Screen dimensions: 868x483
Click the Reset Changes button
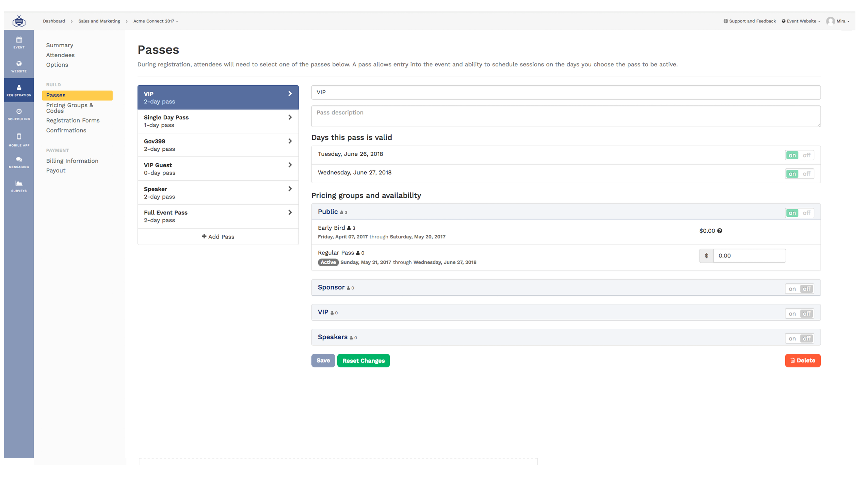(x=363, y=361)
